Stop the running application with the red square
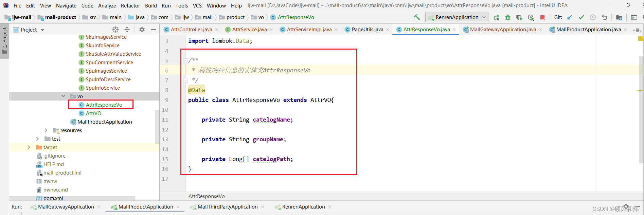Screen dimensions: 644x215 coord(542,17)
